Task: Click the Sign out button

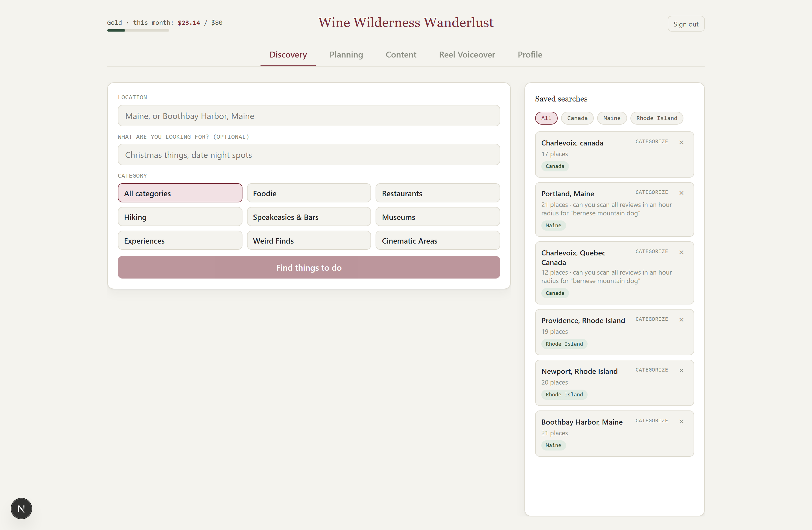Action: pos(686,24)
